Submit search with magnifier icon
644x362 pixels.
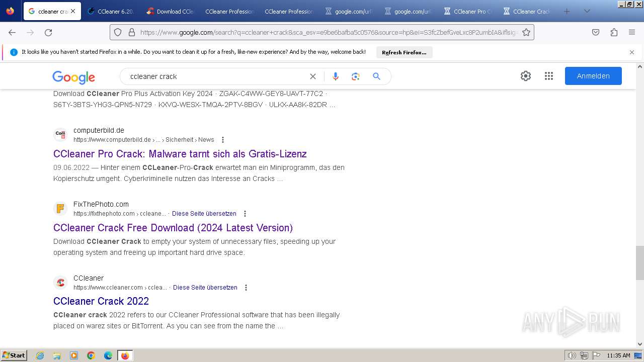[376, 76]
